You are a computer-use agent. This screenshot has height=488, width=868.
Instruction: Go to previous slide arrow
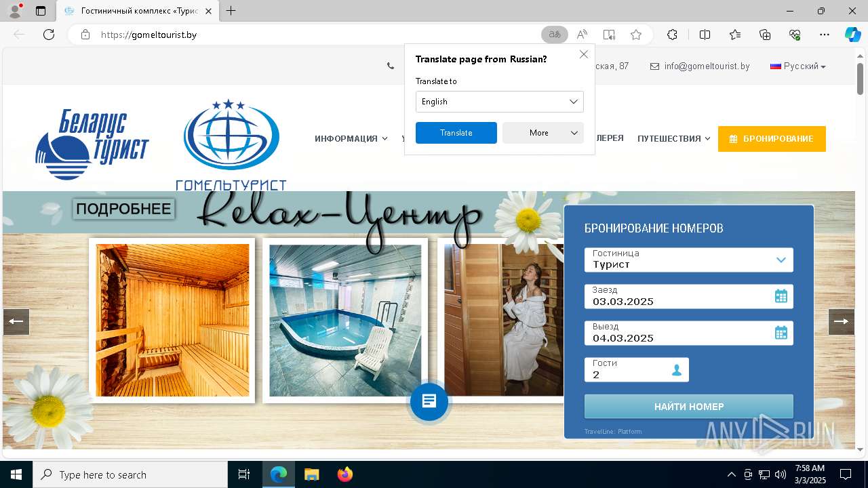(x=16, y=322)
